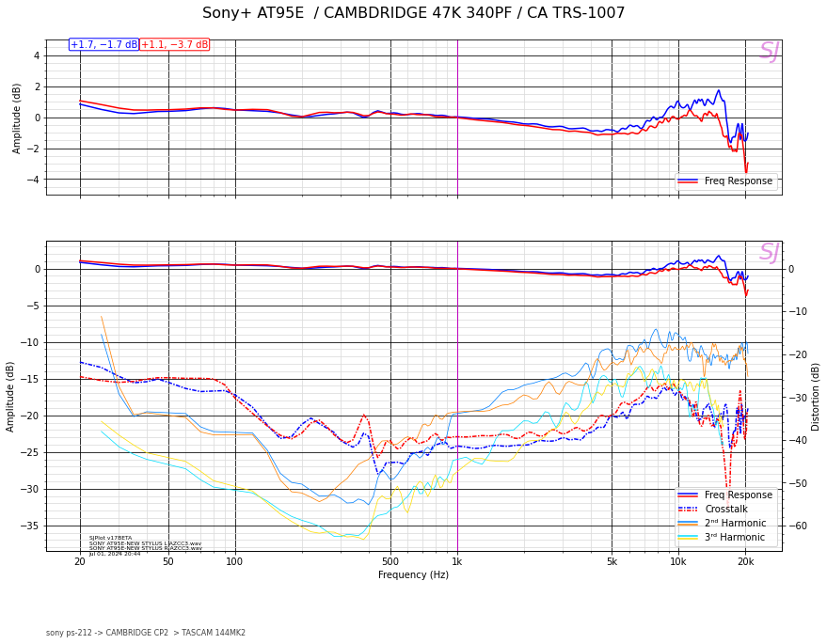Click the "500" tick on the frequency axis
The width and height of the screenshot is (827, 644).
click(x=390, y=562)
